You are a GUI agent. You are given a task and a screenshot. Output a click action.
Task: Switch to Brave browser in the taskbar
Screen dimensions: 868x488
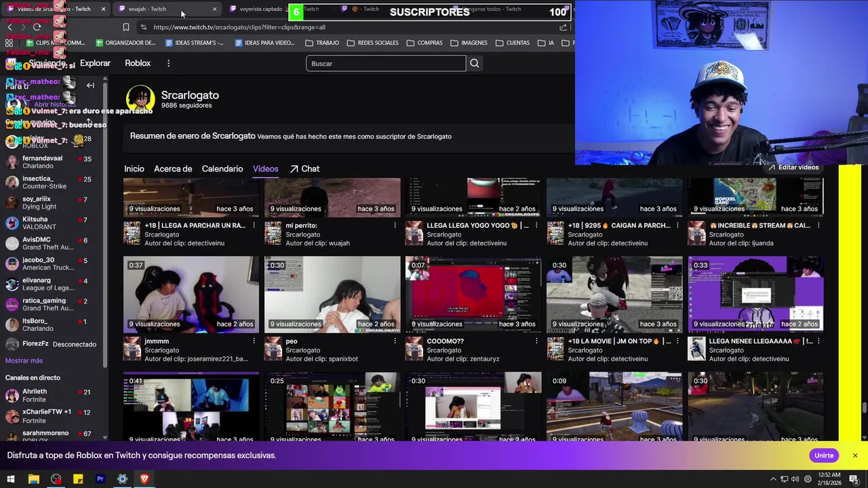tap(144, 479)
